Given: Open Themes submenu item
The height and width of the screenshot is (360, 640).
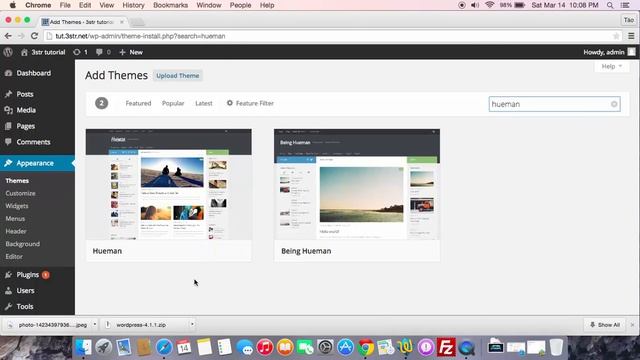Looking at the screenshot, I should (17, 180).
